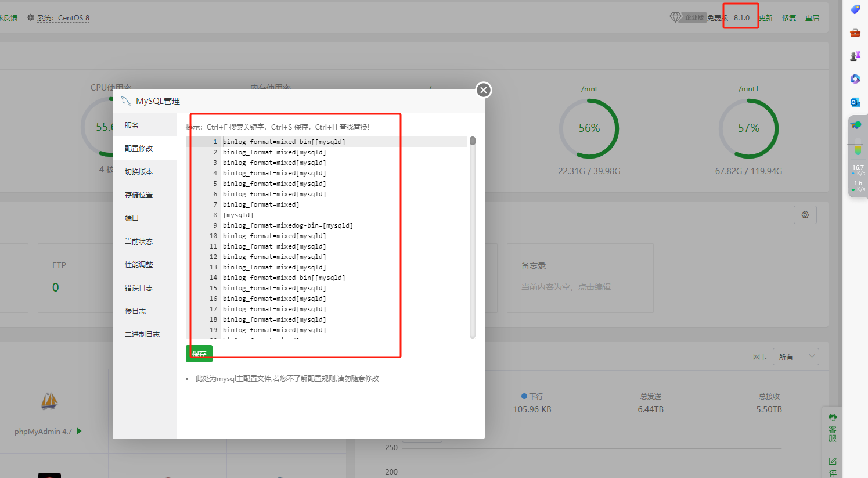Click the 系统: CentOS 8 label
The width and height of the screenshot is (868, 478).
tap(63, 18)
